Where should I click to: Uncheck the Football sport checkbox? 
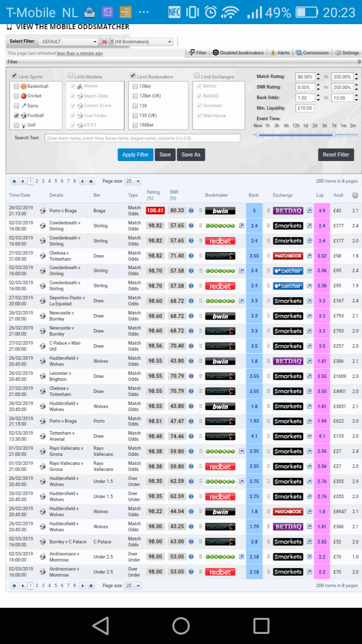pyautogui.click(x=17, y=115)
